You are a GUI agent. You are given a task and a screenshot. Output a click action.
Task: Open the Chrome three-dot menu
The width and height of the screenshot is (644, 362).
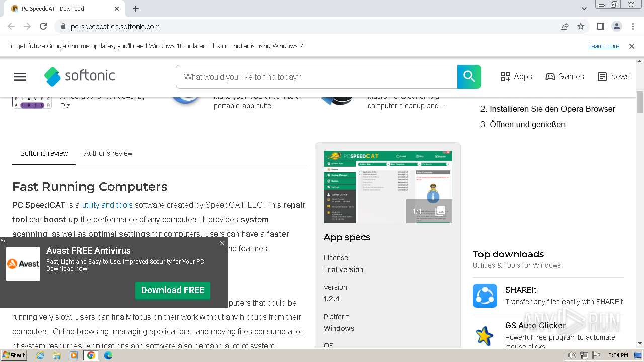click(x=633, y=26)
